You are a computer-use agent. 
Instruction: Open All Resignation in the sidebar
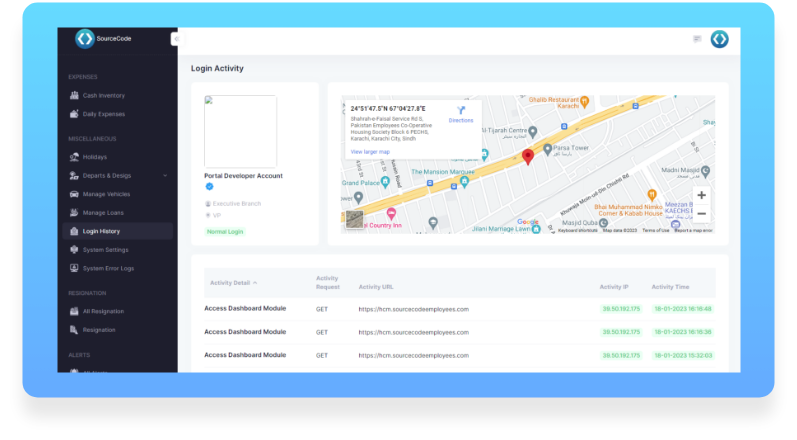(103, 311)
